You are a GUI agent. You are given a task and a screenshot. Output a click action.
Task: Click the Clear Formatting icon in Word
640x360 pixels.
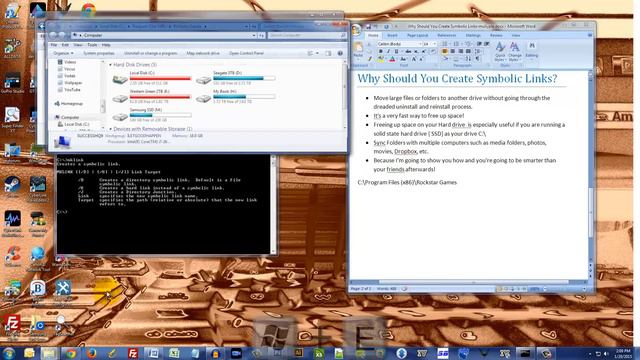click(433, 51)
